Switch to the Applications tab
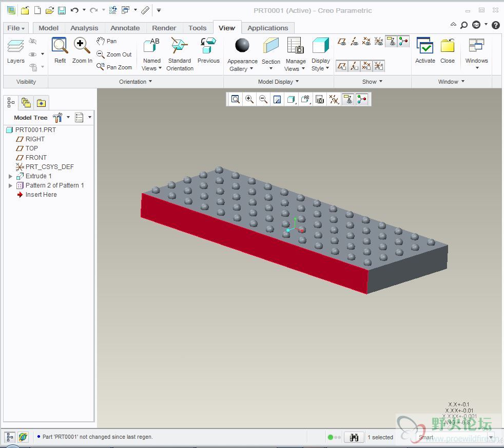This screenshot has width=504, height=448. pos(267,28)
